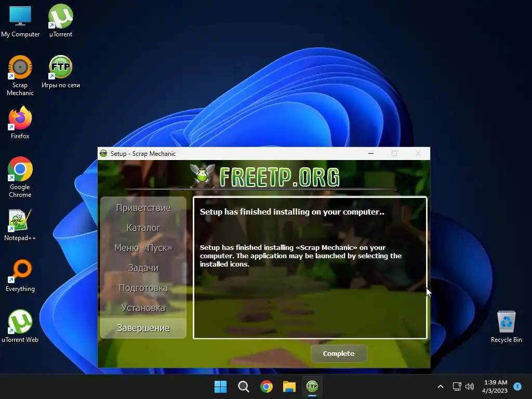Show hidden system tray icons
The width and height of the screenshot is (532, 399).
click(441, 387)
